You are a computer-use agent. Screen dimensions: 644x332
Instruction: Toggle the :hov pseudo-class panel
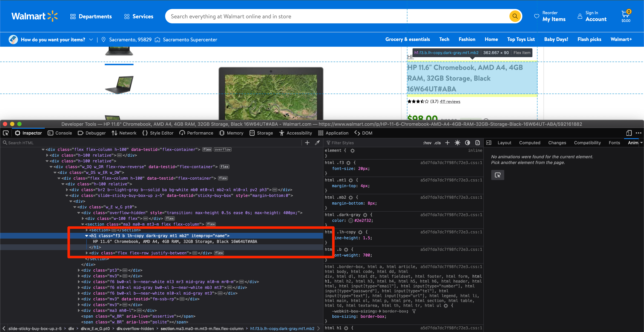coord(427,142)
